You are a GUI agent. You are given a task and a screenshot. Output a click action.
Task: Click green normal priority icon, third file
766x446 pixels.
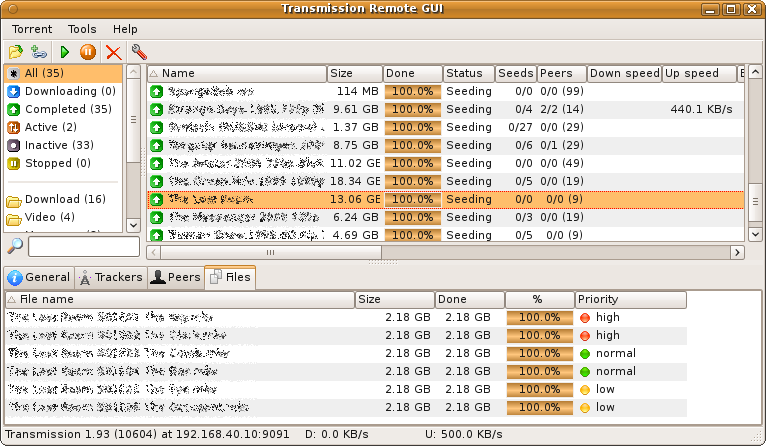click(585, 354)
